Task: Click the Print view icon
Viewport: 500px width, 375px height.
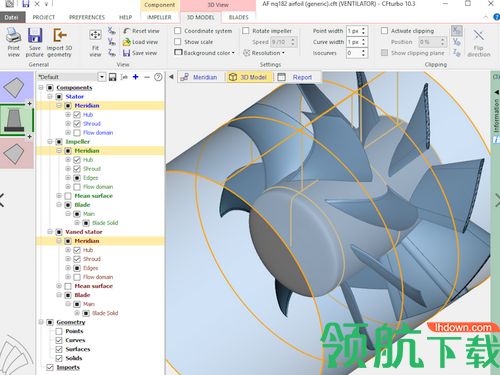Action: click(x=13, y=35)
